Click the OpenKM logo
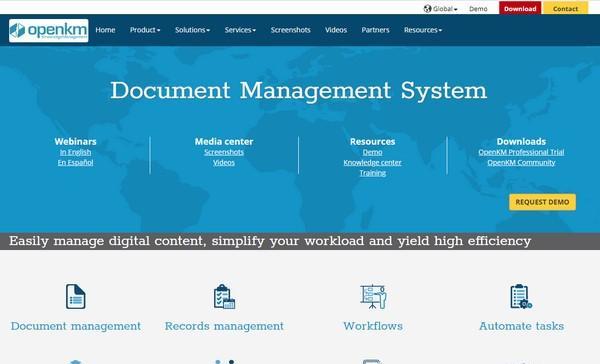This screenshot has height=364, width=600. coord(49,30)
